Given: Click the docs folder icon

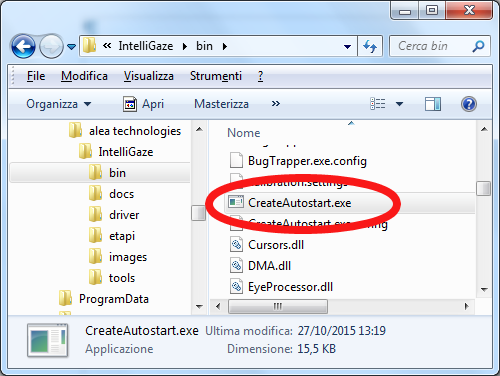Looking at the screenshot, I should (x=95, y=193).
